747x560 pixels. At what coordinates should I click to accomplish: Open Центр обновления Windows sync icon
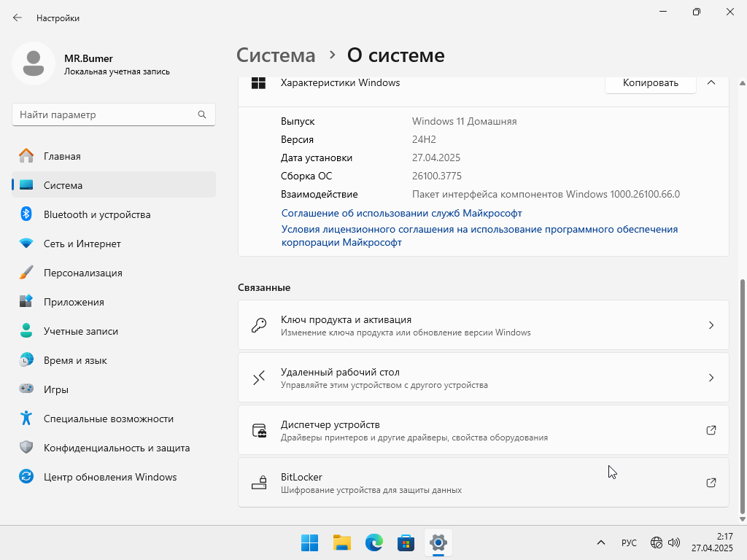coord(26,477)
